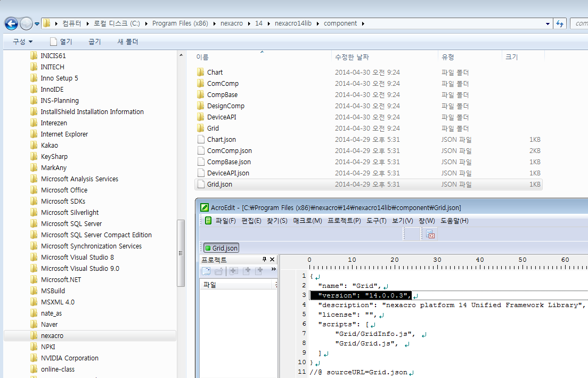This screenshot has height=378, width=588.
Task: Select nexacro folder in navigation tree
Action: tap(90, 335)
